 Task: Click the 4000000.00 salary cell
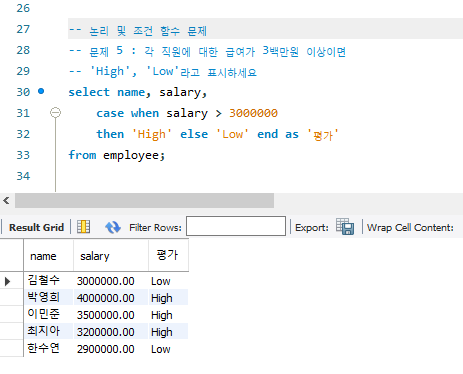click(111, 298)
